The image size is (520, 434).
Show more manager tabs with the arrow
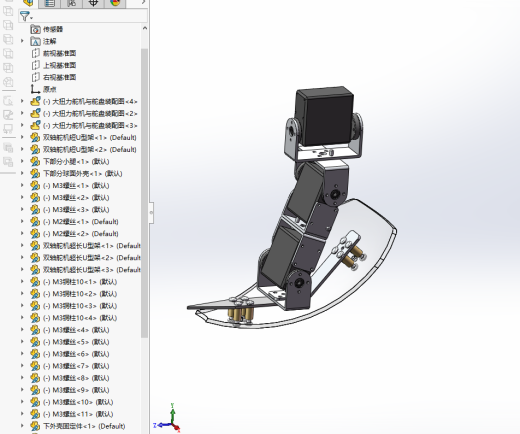(143, 3)
